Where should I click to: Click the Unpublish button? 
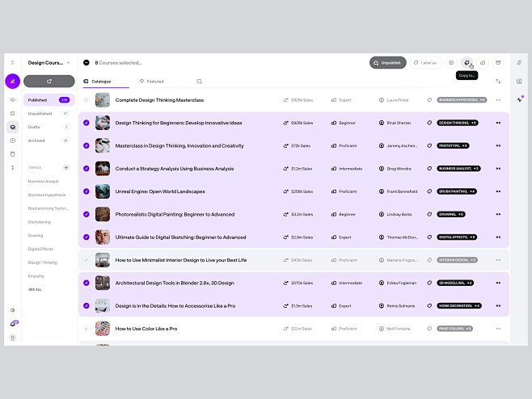(x=387, y=62)
